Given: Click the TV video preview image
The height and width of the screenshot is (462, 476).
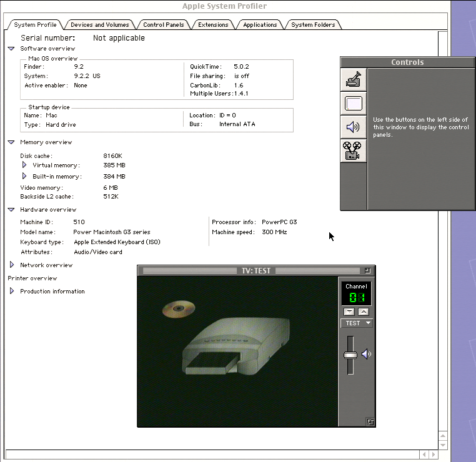Looking at the screenshot, I should (237, 351).
